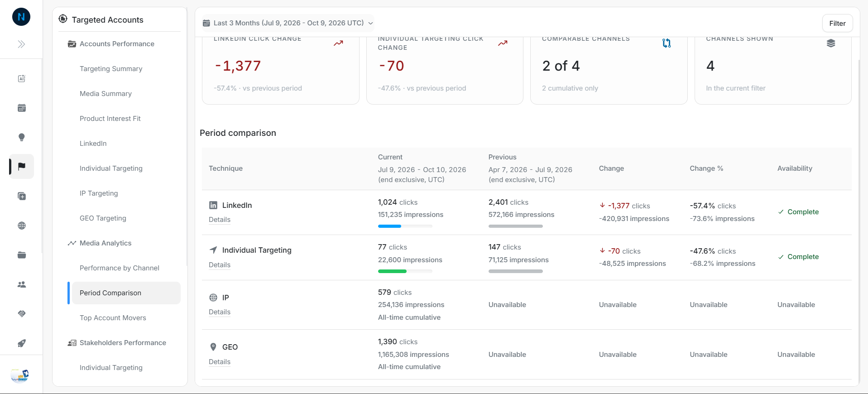The image size is (868, 394).
Task: Open the user avatar at bottom left
Action: click(19, 375)
